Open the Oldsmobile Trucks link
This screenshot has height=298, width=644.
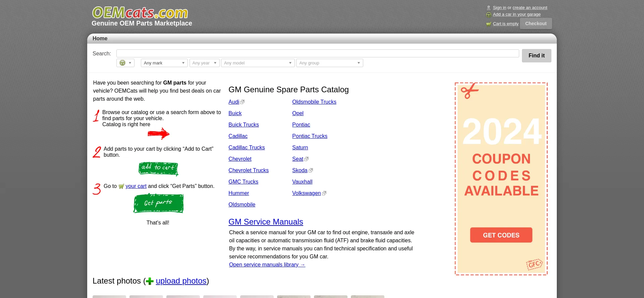tap(314, 102)
